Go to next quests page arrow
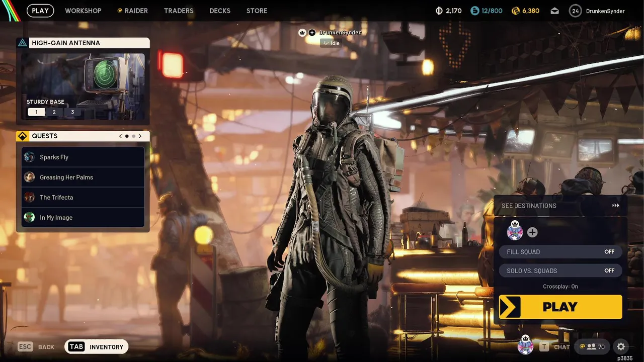Viewport: 644px width, 362px height. tap(140, 136)
